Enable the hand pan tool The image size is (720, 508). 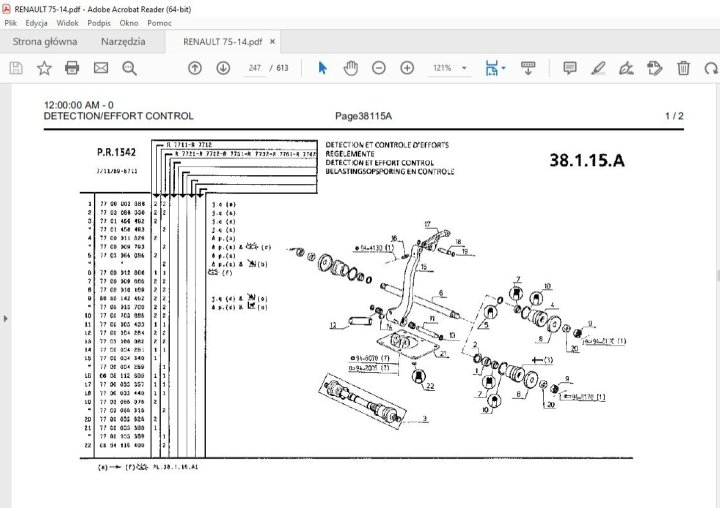point(351,68)
